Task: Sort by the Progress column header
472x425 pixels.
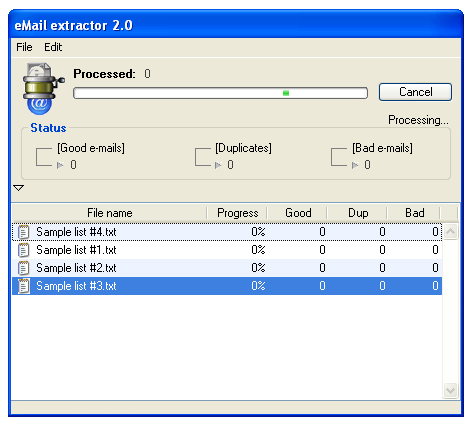Action: [237, 213]
